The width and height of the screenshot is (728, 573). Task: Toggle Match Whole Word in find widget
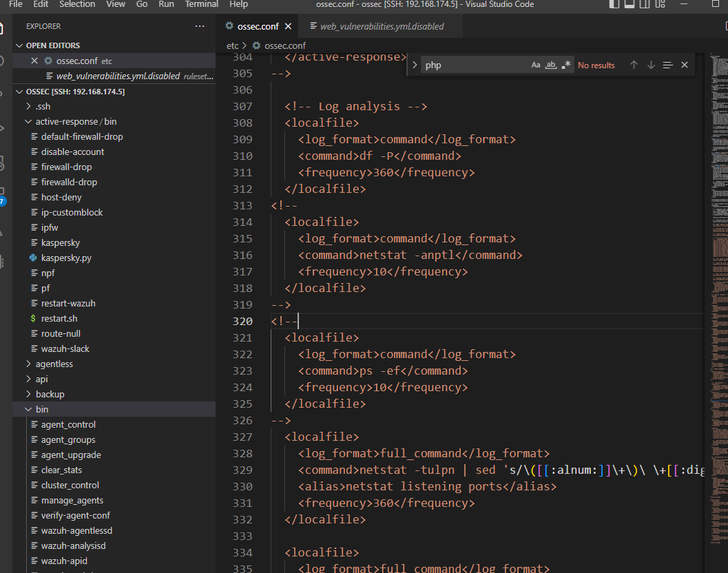[x=550, y=65]
